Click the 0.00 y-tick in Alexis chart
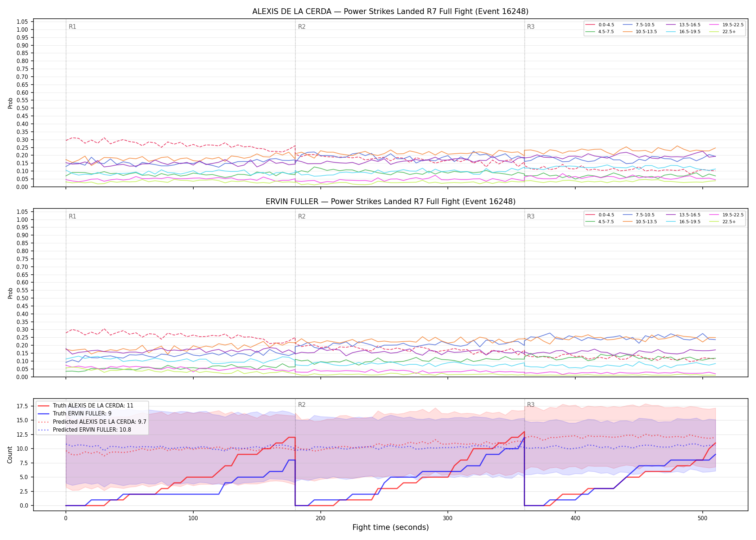The image size is (756, 540). [x=23, y=187]
